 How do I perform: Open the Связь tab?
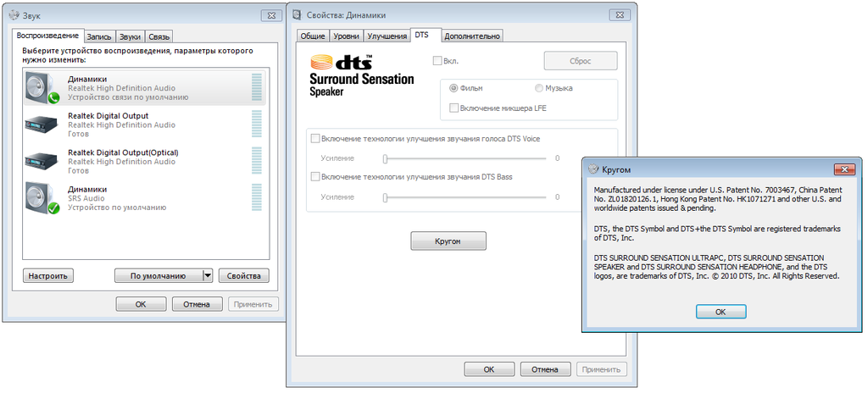click(x=159, y=36)
